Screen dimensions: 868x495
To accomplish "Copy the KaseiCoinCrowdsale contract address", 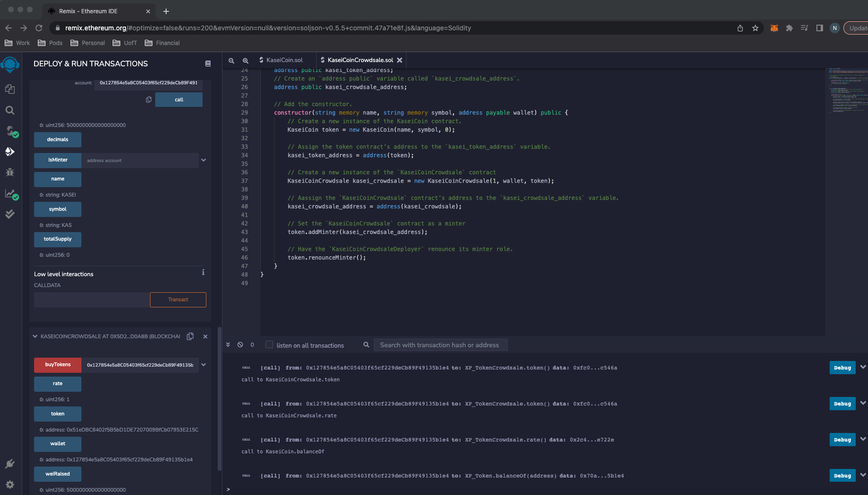I will (190, 336).
